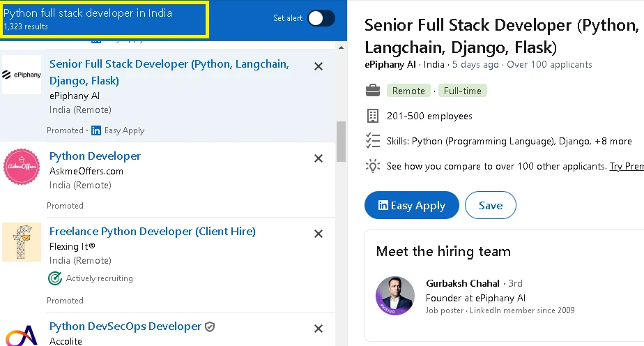This screenshot has width=644, height=346.
Task: Open the Python Developer job link
Action: (x=95, y=156)
